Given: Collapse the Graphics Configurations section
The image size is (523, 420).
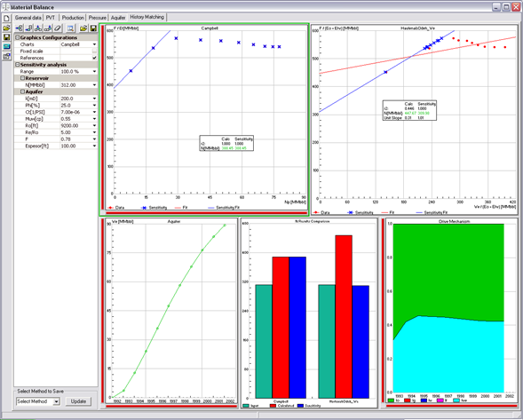Looking at the screenshot, I should (x=18, y=37).
